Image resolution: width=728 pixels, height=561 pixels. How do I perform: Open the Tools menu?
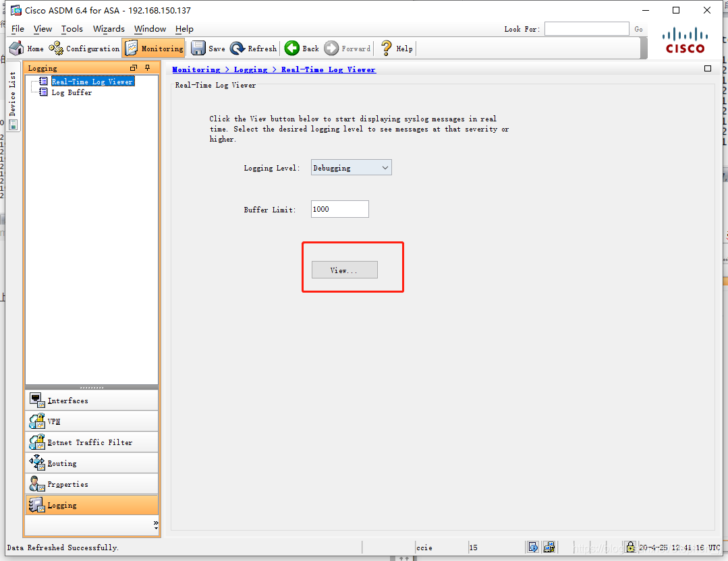(72, 29)
